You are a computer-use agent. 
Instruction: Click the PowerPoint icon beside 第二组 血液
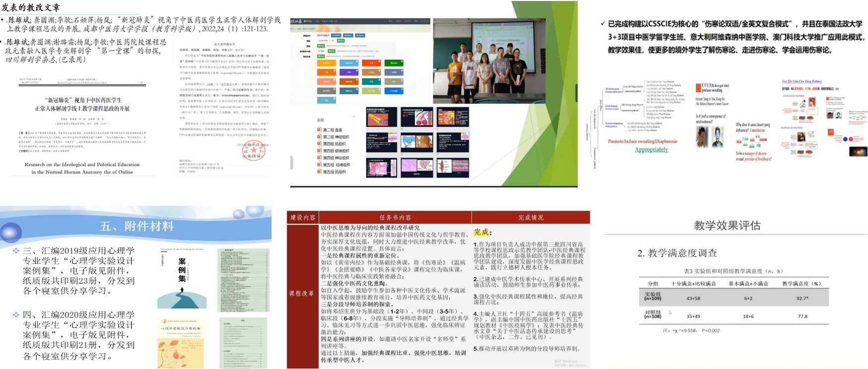pos(319,130)
